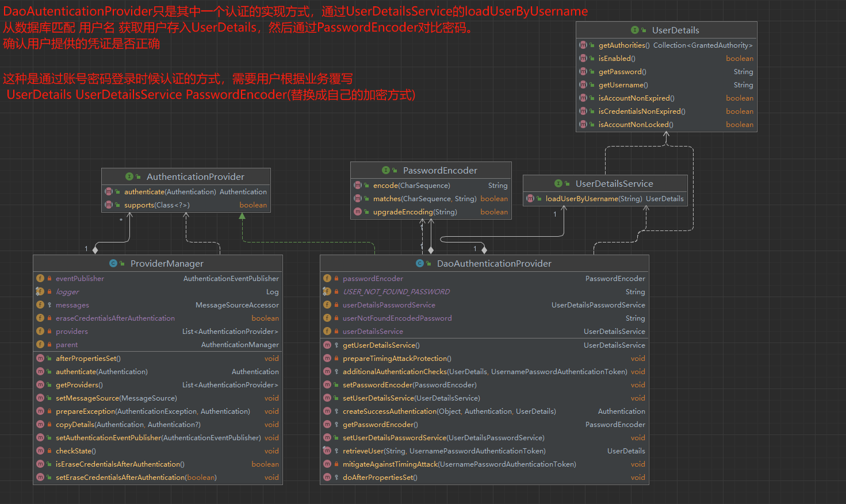
Task: Select the UserDetailsService node title
Action: pyautogui.click(x=614, y=183)
